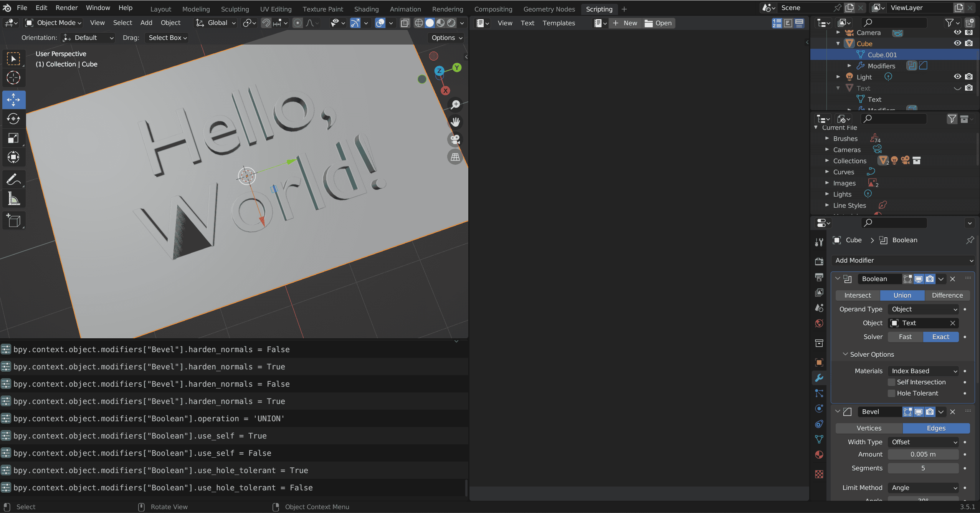Screen dimensions: 980x513
Task: Open the Tool properties tab
Action: [819, 242]
